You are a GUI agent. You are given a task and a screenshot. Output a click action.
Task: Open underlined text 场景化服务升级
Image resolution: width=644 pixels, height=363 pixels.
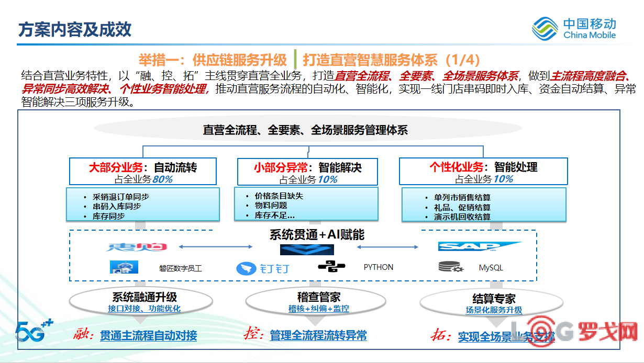click(494, 310)
